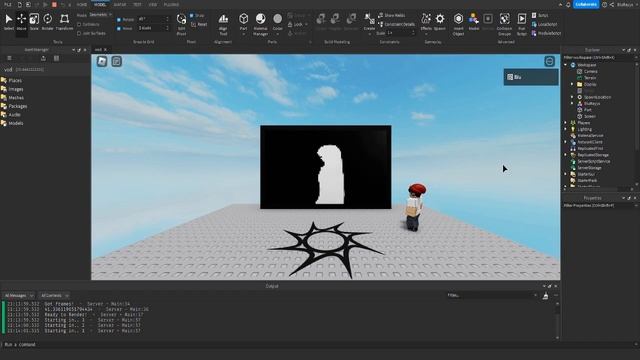Open Insert Object
640x360 pixels.
pos(458,24)
